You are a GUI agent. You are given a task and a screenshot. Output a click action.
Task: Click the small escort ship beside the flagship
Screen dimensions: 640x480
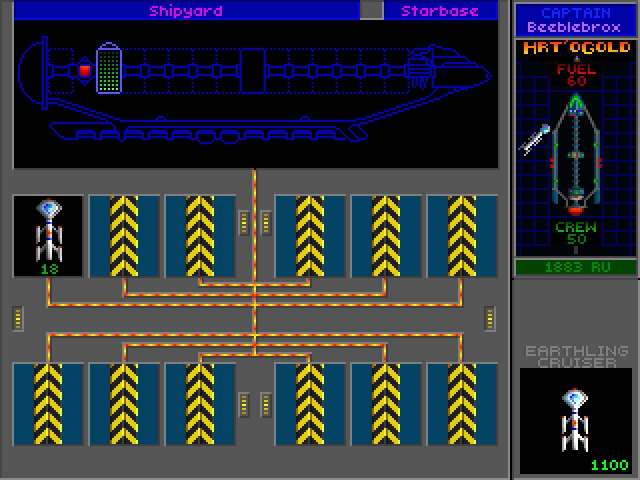click(536, 140)
